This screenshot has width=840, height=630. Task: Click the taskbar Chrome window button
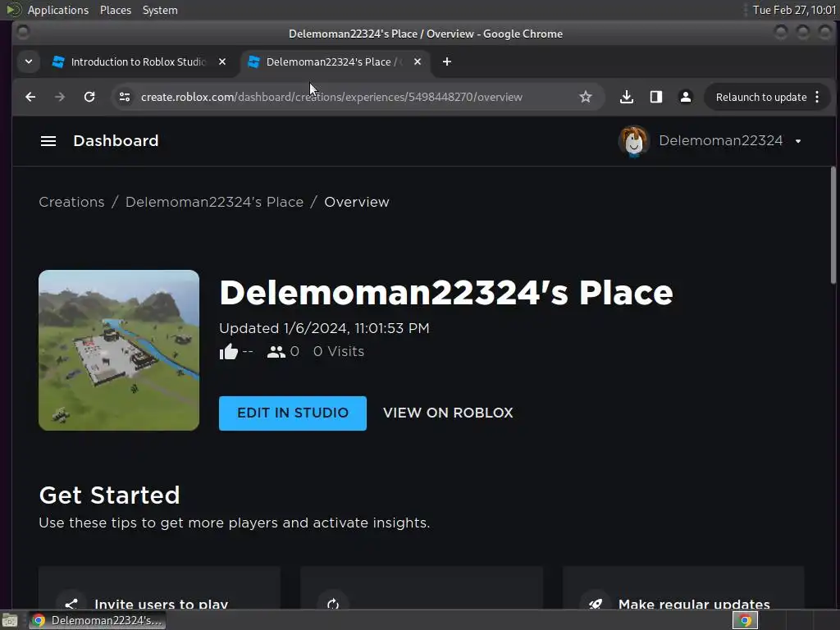(x=97, y=620)
